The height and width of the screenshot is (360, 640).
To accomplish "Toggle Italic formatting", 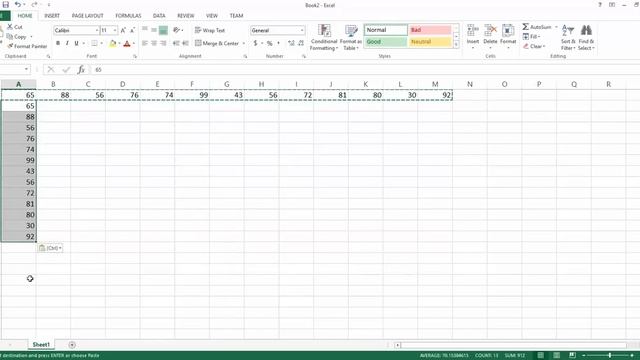I will (x=67, y=43).
